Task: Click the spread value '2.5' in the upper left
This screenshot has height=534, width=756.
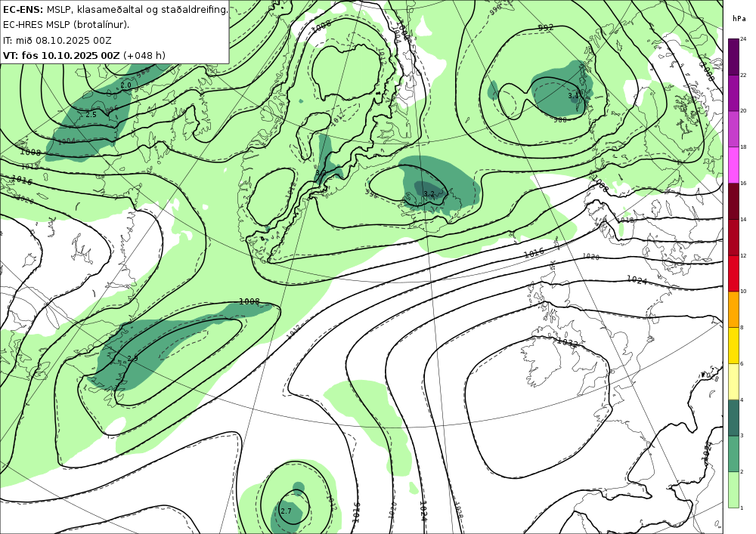Action: (x=91, y=115)
